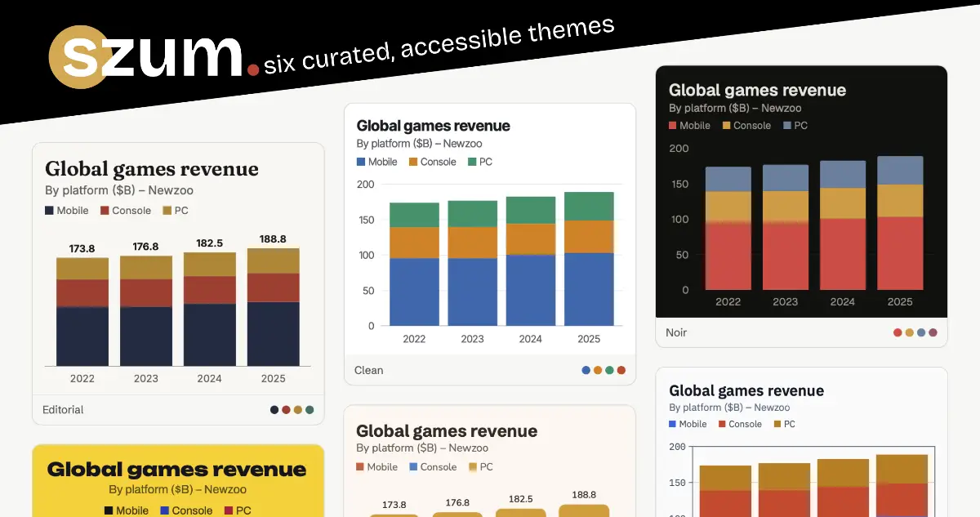Toggle Mobile legend in Noir chart
Image resolution: width=980 pixels, height=517 pixels.
pos(689,126)
